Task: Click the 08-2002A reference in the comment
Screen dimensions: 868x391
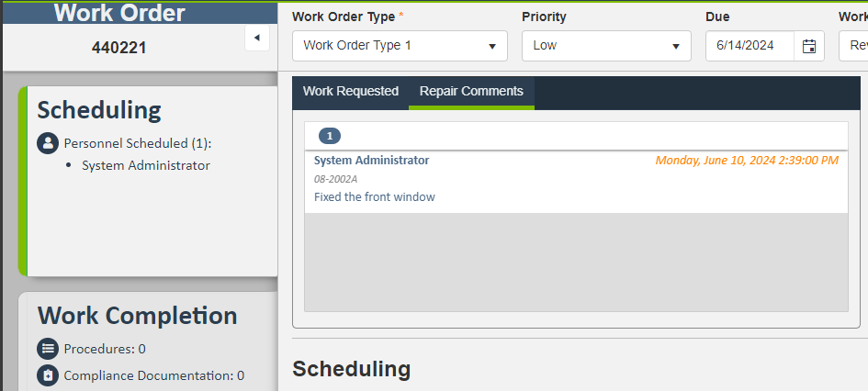Action: tap(336, 179)
